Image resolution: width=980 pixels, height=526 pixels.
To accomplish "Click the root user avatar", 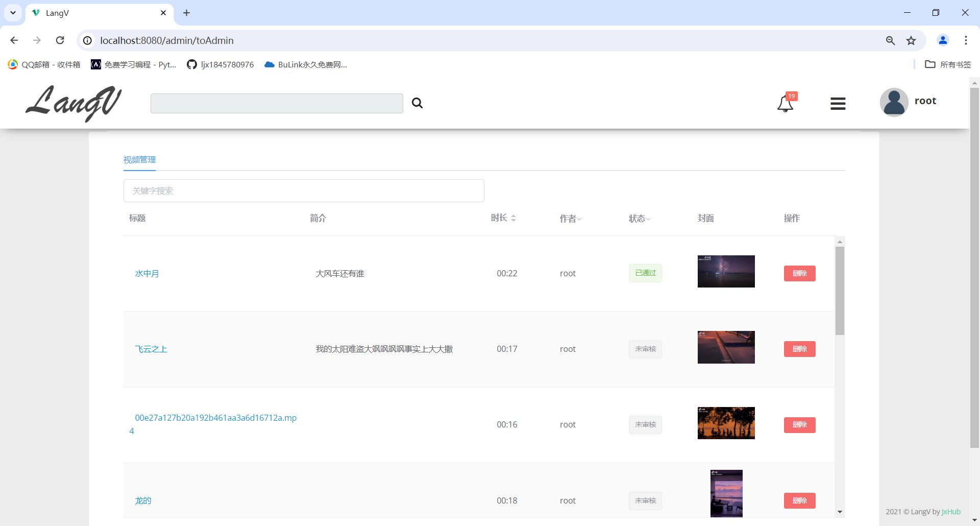I will pos(894,102).
